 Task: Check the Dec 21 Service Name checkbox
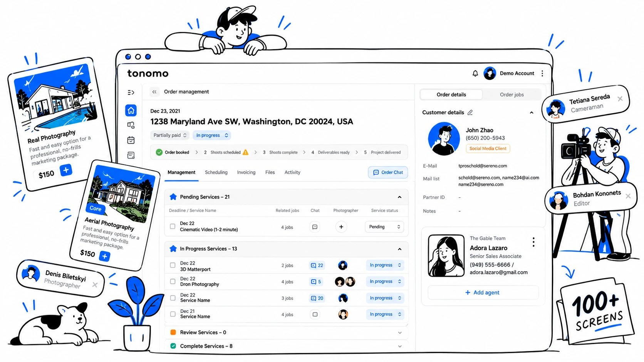click(x=173, y=314)
